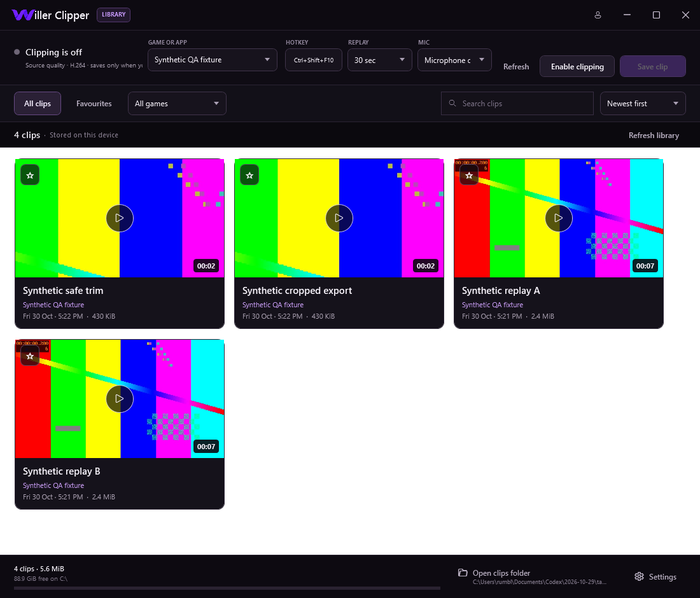
Task: Star the Synthetic replay B clip
Action: (x=30, y=356)
